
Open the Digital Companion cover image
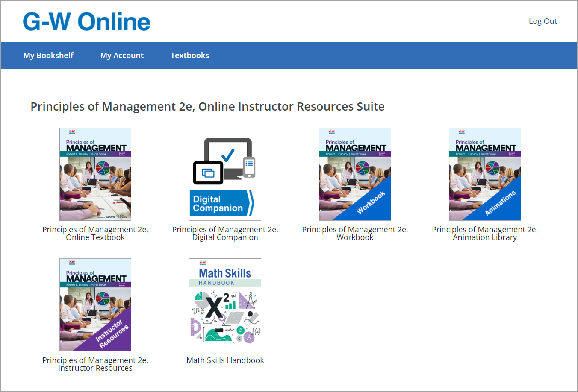(225, 174)
